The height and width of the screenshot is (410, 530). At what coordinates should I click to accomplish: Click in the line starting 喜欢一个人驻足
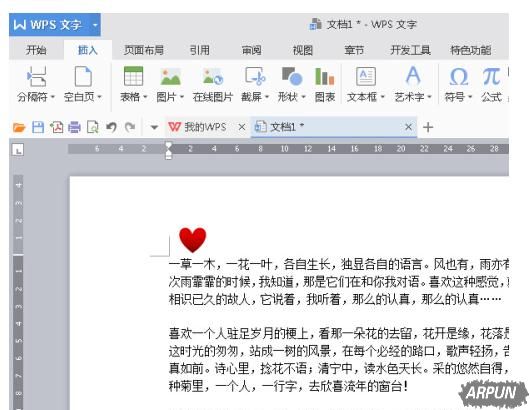[x=338, y=334]
